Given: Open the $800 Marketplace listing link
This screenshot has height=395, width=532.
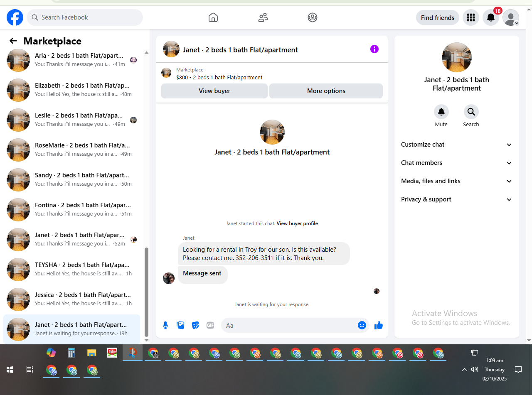Looking at the screenshot, I should [219, 77].
